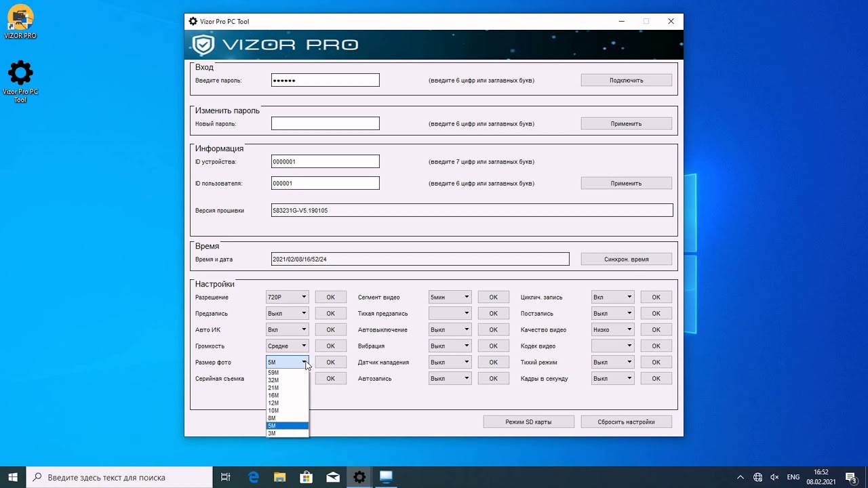The image size is (868, 488).
Task: Confirm Вибрация with OK
Action: point(493,346)
